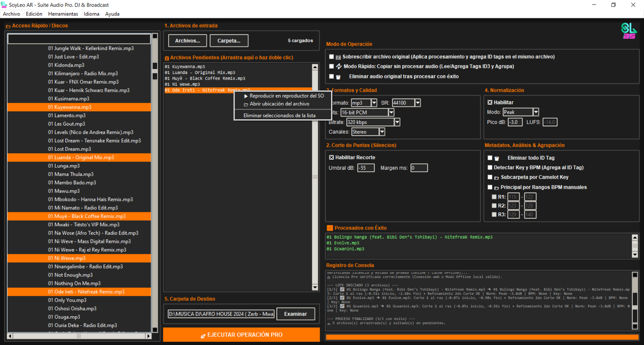Click the folder icon next to Subcarpeta por Camelot Key

[497, 178]
